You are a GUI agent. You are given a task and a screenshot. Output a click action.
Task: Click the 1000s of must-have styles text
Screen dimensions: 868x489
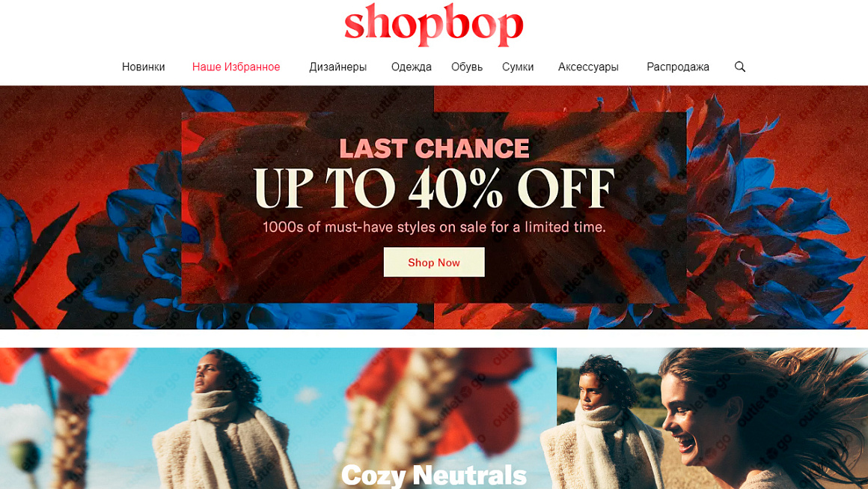tap(434, 227)
